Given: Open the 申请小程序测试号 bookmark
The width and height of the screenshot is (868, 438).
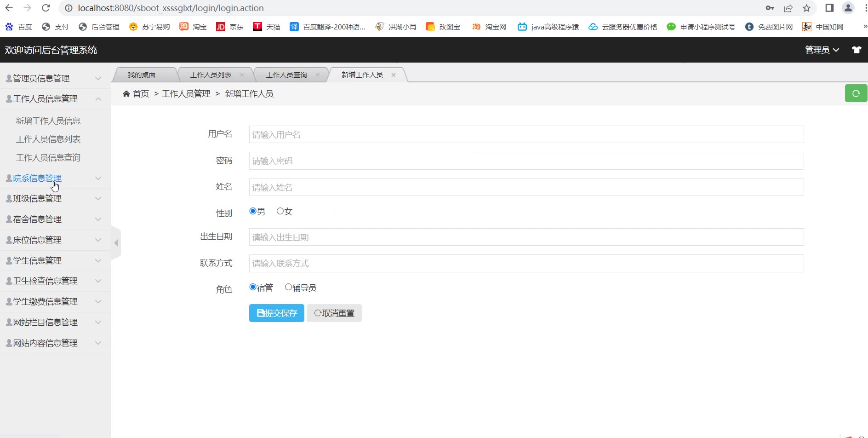Looking at the screenshot, I should point(701,27).
